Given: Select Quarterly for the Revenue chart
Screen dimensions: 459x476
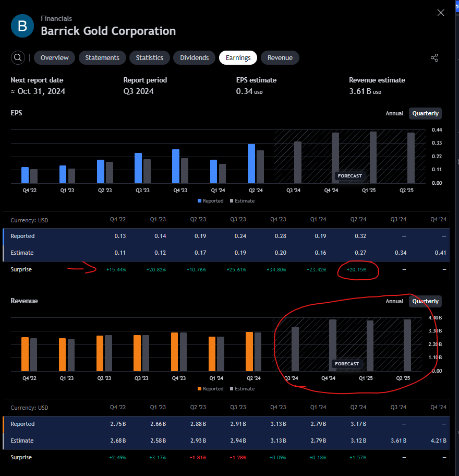Looking at the screenshot, I should pos(425,301).
